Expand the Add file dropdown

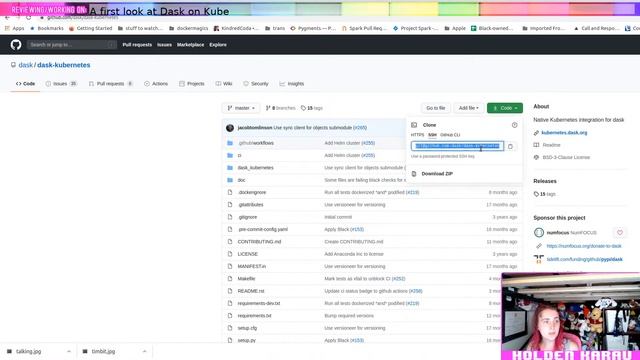click(x=468, y=108)
